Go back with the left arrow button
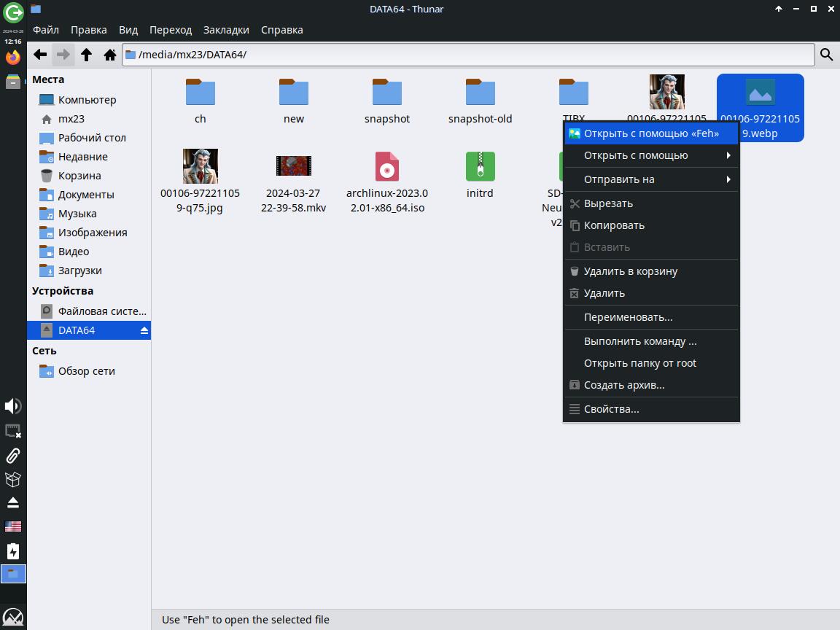 click(40, 54)
